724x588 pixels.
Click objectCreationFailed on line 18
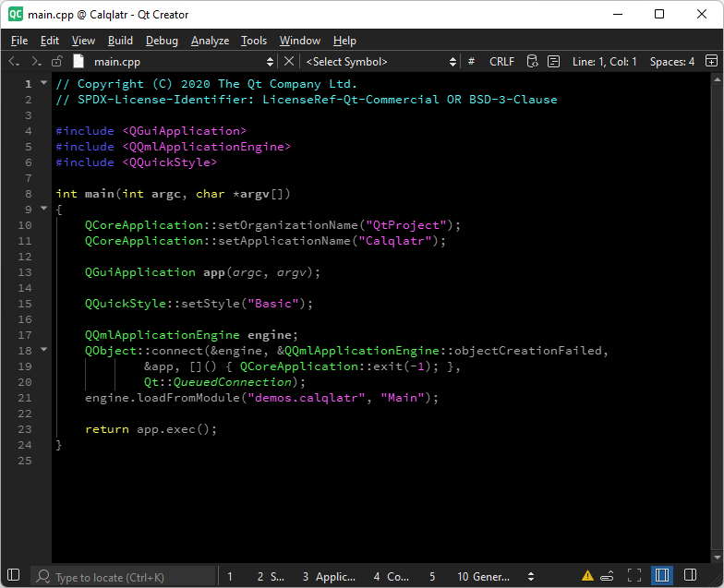point(528,351)
